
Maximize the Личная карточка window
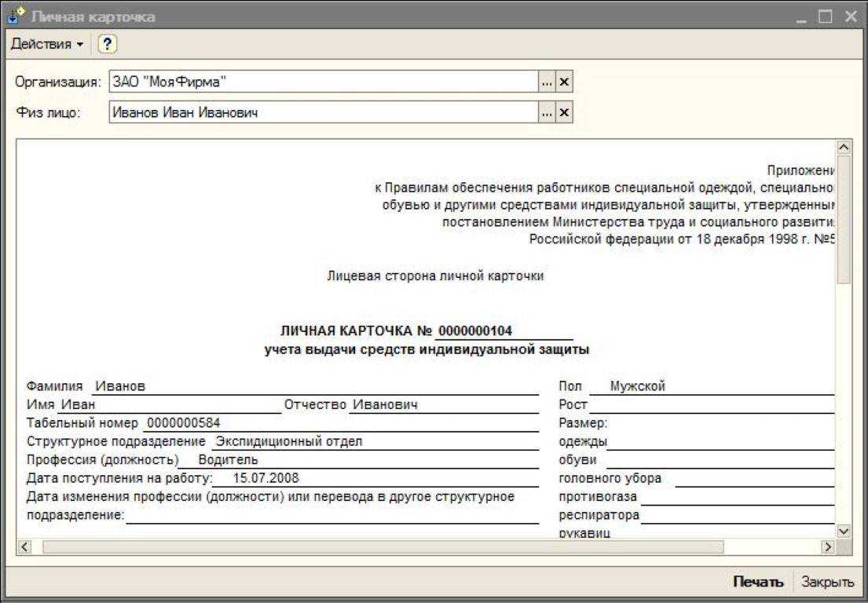(x=825, y=16)
